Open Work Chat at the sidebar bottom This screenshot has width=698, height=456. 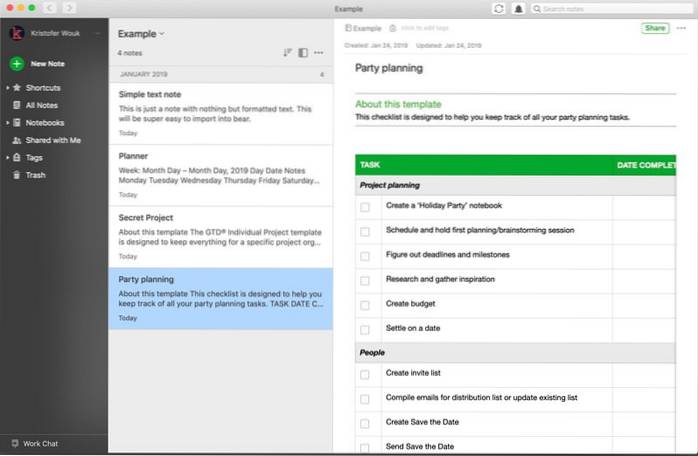(40, 442)
